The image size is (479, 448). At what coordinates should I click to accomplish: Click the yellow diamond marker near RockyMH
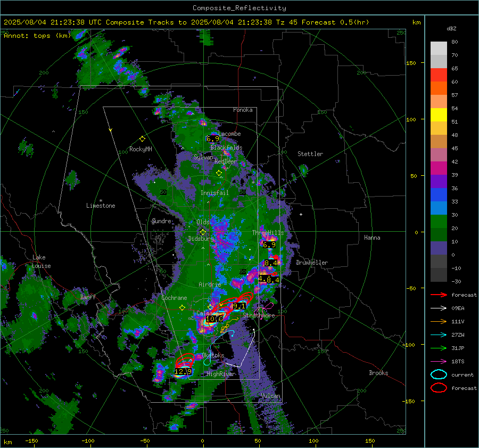pos(142,139)
